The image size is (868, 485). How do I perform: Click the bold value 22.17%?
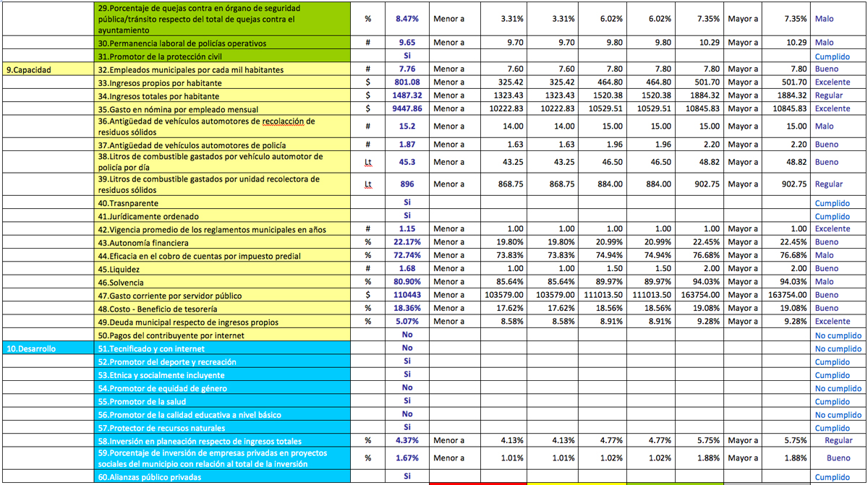pyautogui.click(x=407, y=243)
